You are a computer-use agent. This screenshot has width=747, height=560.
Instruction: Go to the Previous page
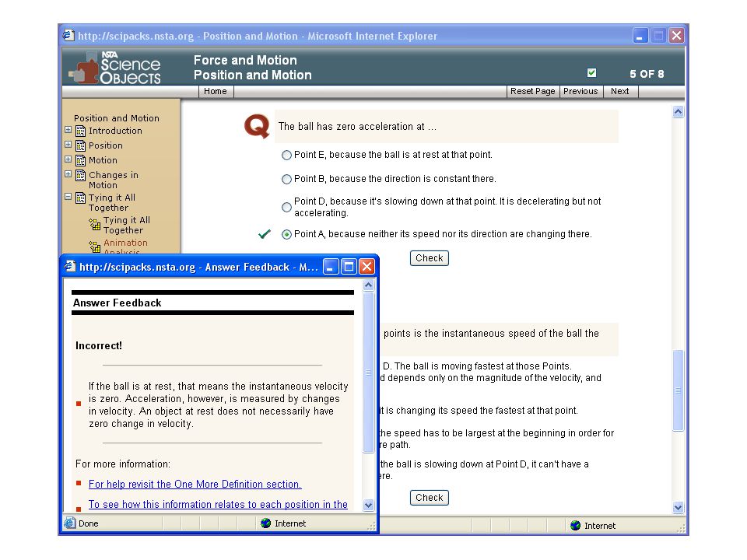580,92
